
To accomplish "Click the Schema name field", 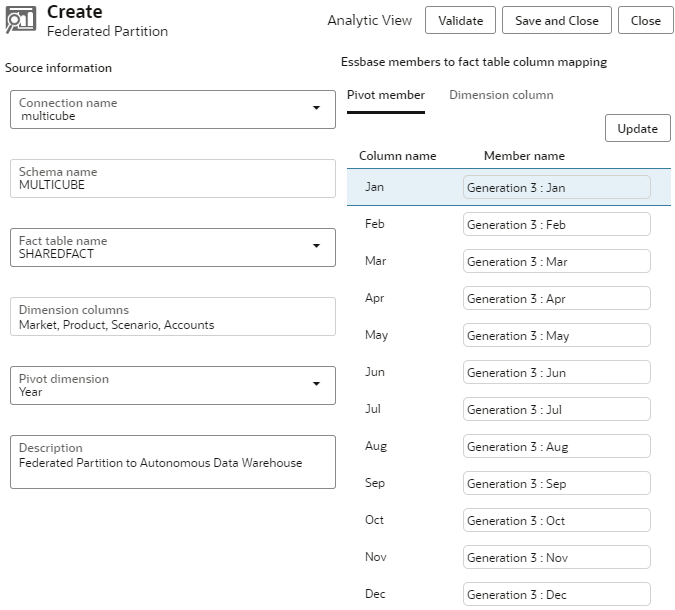I will pyautogui.click(x=172, y=179).
